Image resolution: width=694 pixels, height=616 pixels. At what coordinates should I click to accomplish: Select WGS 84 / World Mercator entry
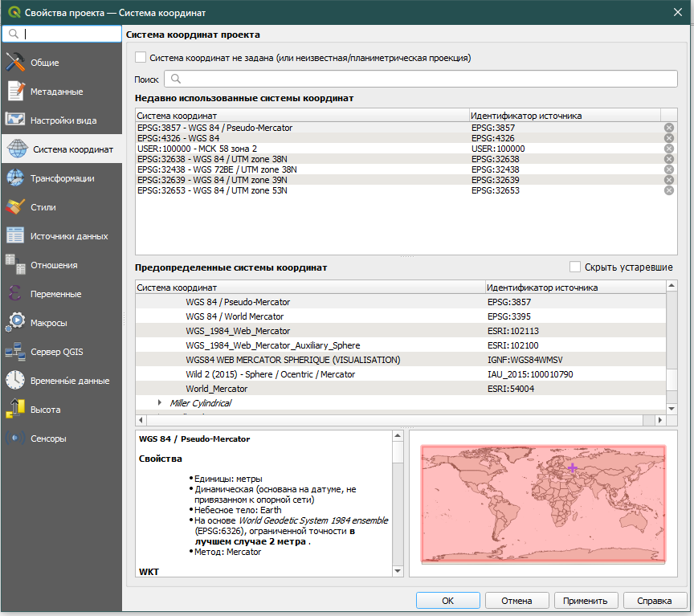pos(235,316)
